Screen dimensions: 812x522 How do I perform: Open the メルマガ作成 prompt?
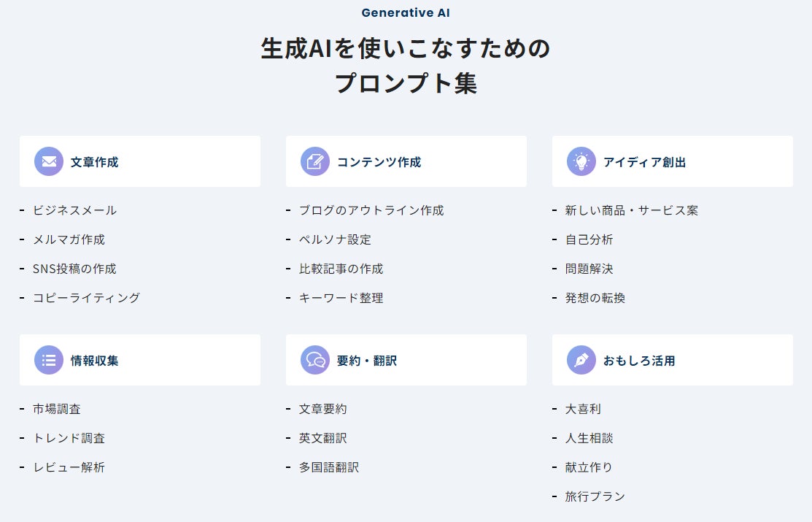[x=69, y=239]
